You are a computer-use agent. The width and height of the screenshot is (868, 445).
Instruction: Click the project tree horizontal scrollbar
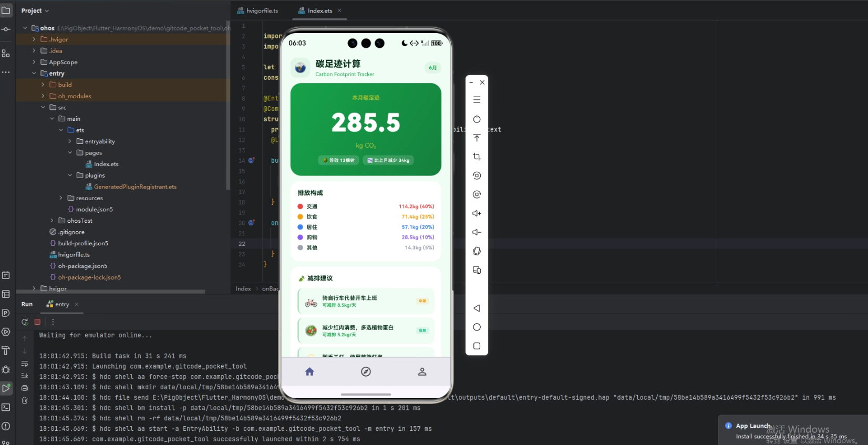point(110,292)
